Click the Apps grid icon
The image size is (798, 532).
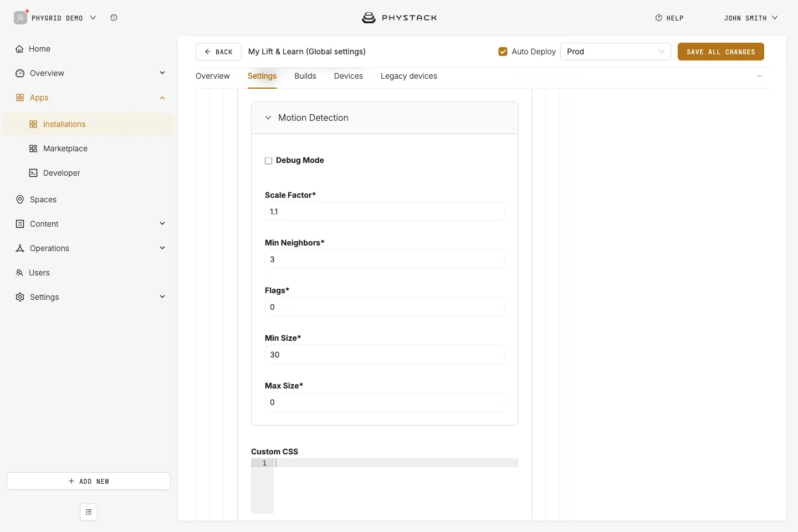tap(20, 98)
